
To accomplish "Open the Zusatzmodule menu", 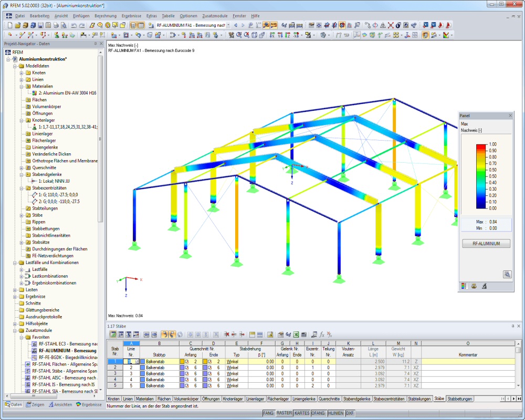I will [215, 16].
